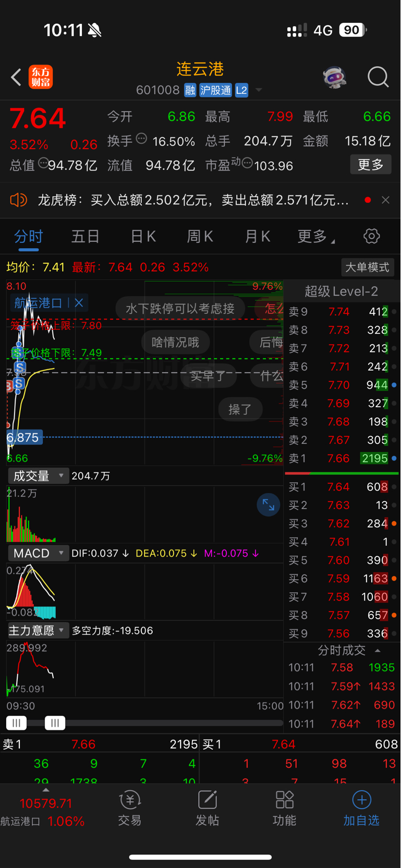Screen dimensions: 401x868
Task: Tap the 啥情况哦 comment bubble
Action: [x=175, y=342]
